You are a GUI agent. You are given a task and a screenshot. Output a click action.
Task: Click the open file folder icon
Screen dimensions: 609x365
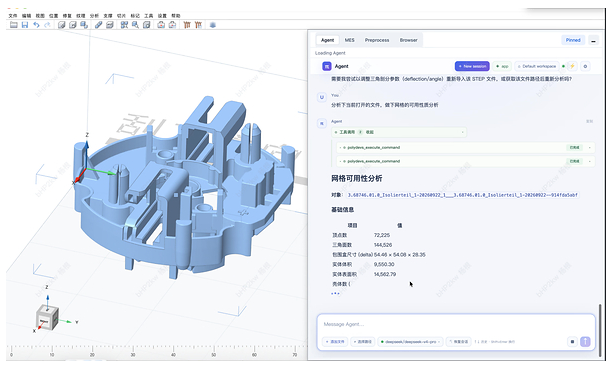[x=14, y=25]
